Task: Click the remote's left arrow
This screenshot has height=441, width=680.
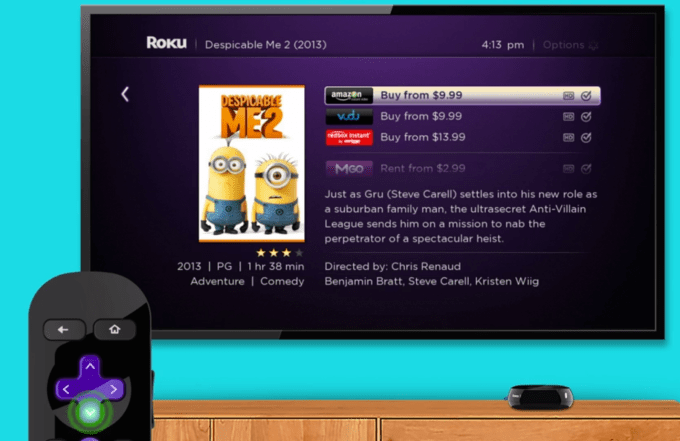Action: [x=66, y=389]
